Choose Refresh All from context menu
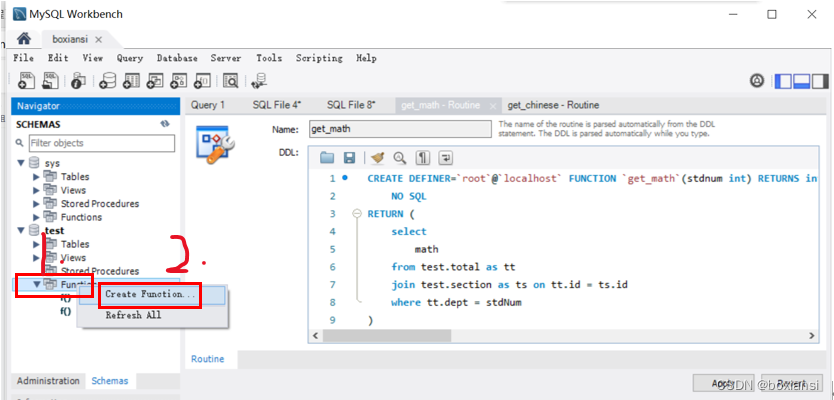Viewport: 834px width, 400px height. click(x=133, y=315)
